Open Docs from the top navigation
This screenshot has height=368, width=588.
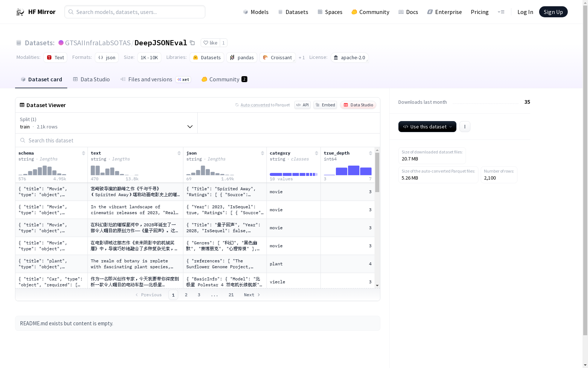pos(408,12)
